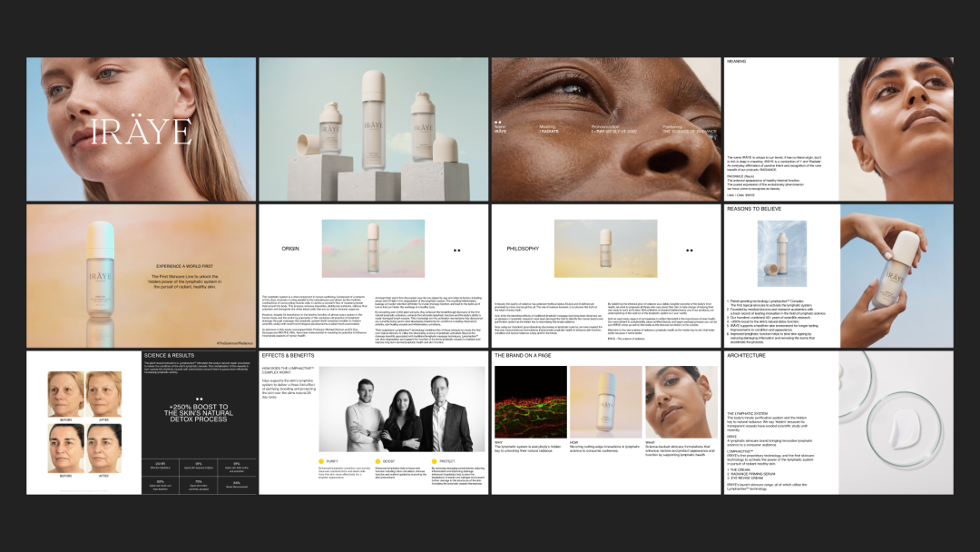Click the top AFTER portrait photo
980x552 pixels.
103,394
